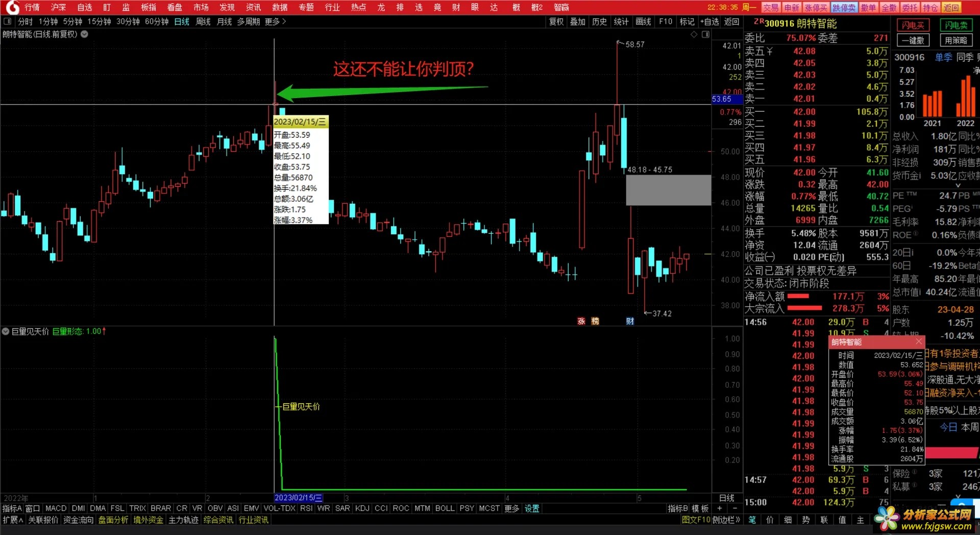Viewport: 980px width, 535px height.
Task: Switch chart to 30分钟 period
Action: (128, 21)
